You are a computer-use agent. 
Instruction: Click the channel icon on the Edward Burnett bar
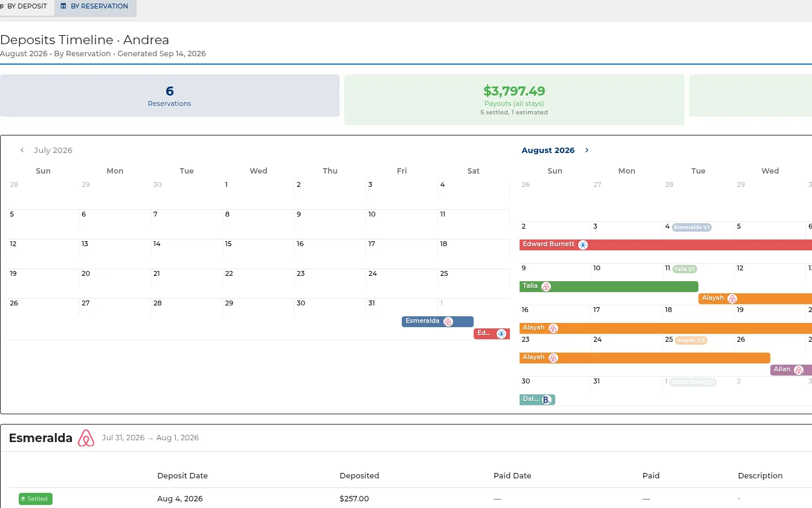coord(583,245)
